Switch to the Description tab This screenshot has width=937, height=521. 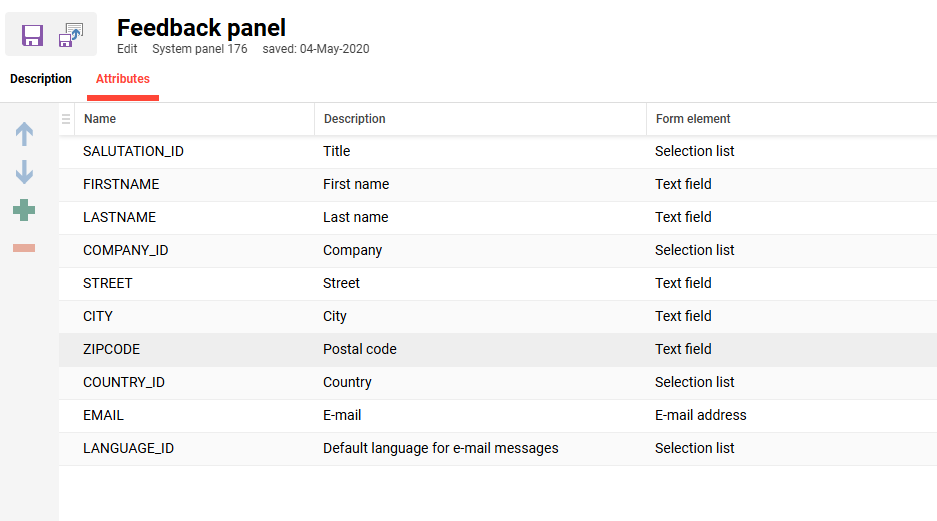(41, 79)
